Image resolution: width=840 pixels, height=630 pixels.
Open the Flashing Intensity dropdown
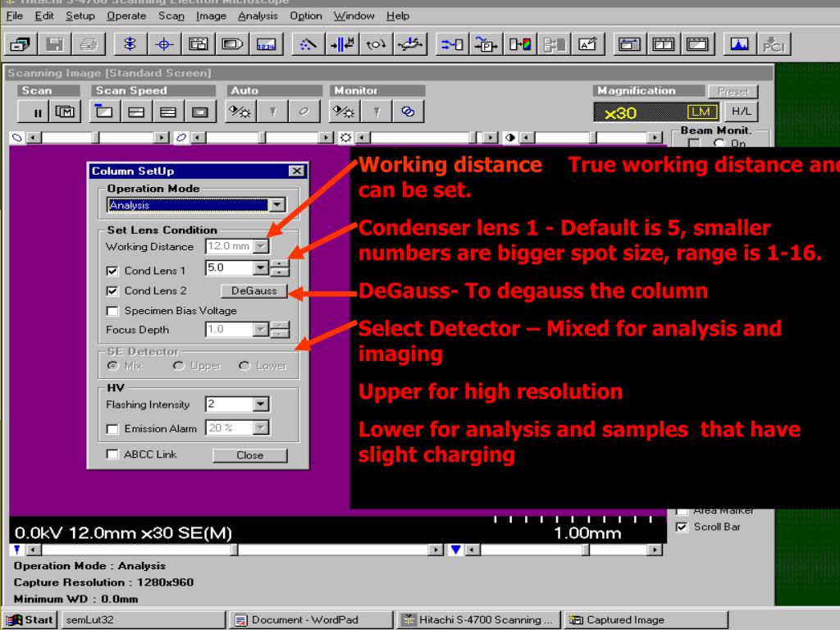pos(261,404)
